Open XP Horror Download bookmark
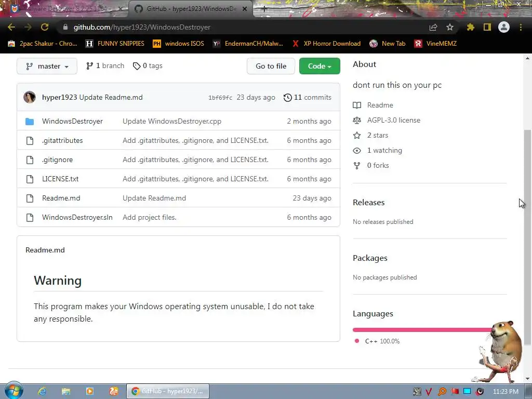532x399 pixels. [x=326, y=44]
